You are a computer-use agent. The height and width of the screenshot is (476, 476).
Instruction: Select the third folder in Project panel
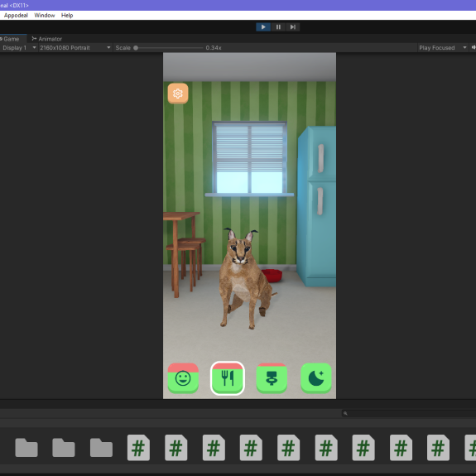pyautogui.click(x=101, y=448)
